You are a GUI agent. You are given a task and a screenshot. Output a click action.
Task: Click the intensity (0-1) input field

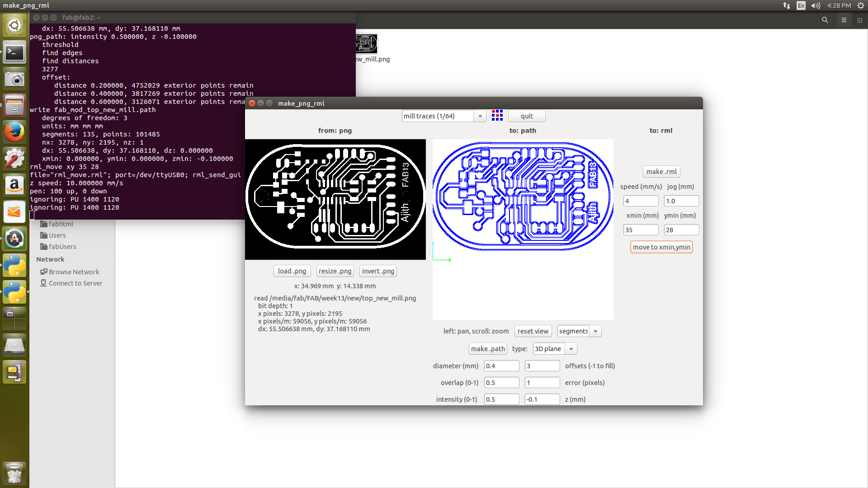[501, 399]
